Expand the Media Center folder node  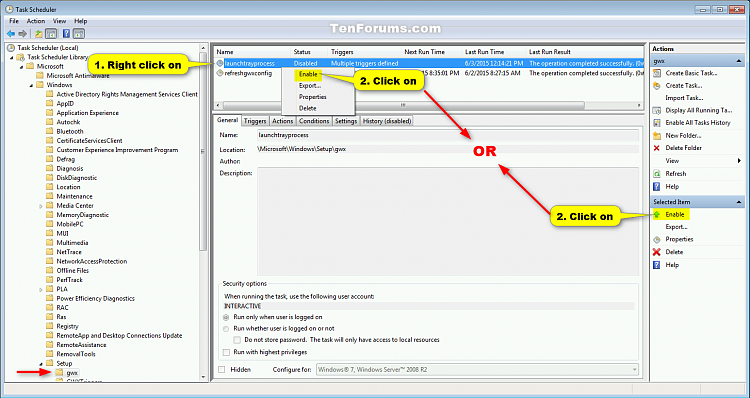[x=41, y=206]
